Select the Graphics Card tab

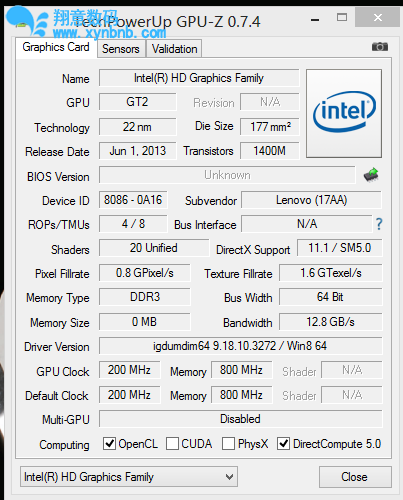56,47
